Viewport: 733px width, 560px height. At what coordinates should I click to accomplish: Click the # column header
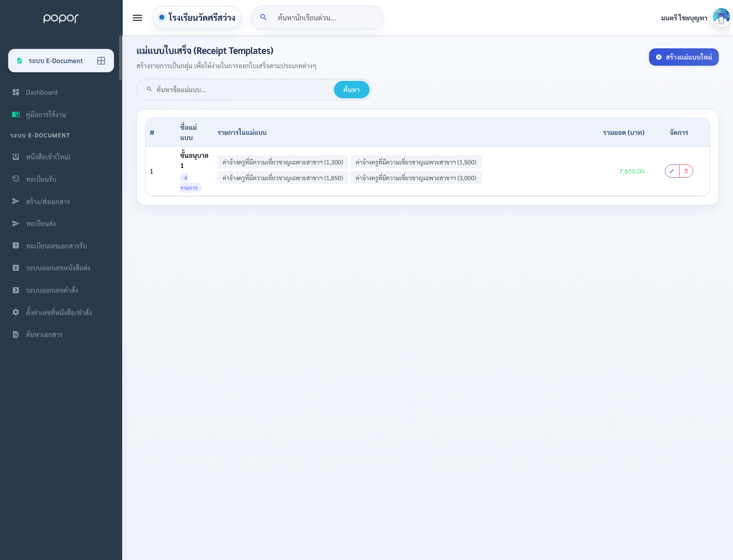(152, 132)
